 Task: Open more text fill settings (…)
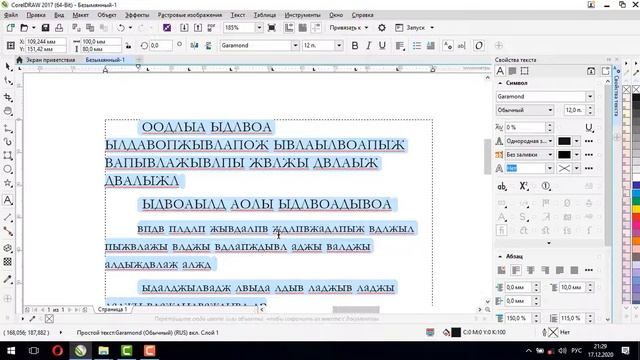tap(589, 141)
